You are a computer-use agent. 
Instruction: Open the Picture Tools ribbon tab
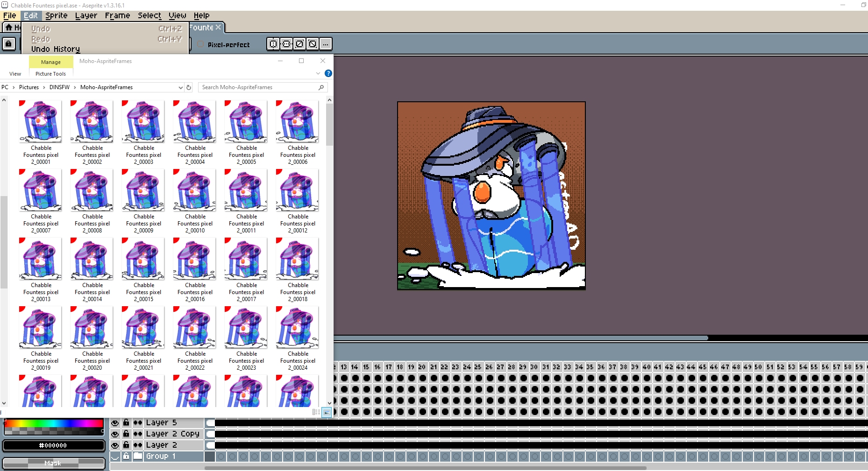tap(50, 74)
